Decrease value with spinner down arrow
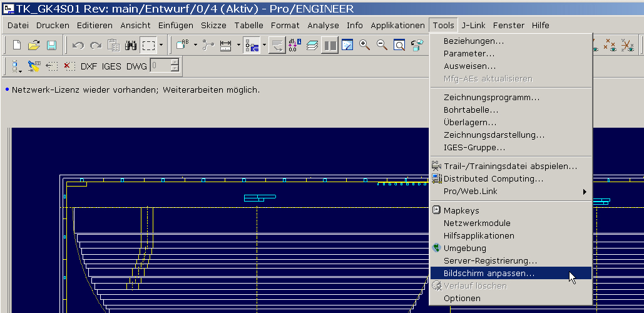Screen dimensions: 644x313 pos(175,69)
